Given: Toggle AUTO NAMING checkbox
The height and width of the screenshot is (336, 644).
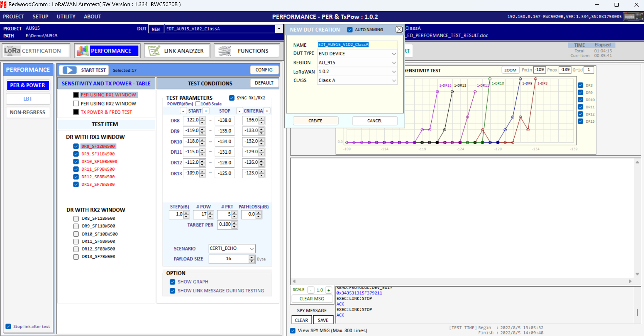Looking at the screenshot, I should [x=350, y=30].
